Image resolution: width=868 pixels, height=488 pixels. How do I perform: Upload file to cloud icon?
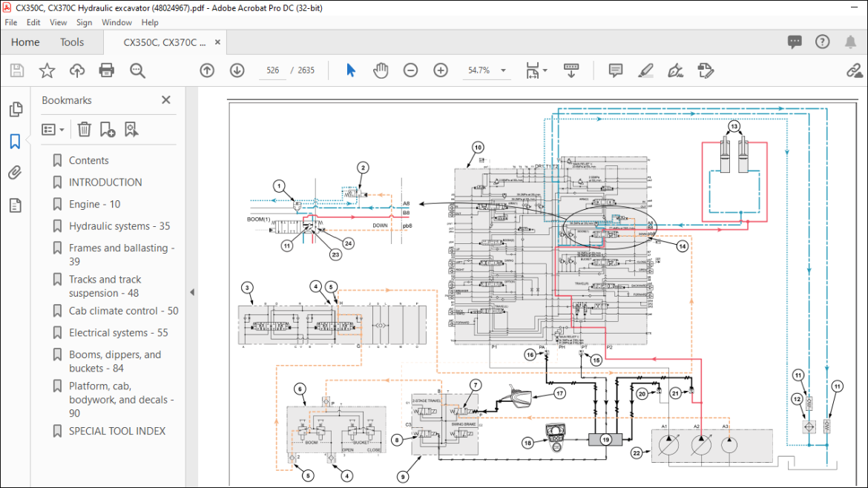pyautogui.click(x=77, y=70)
